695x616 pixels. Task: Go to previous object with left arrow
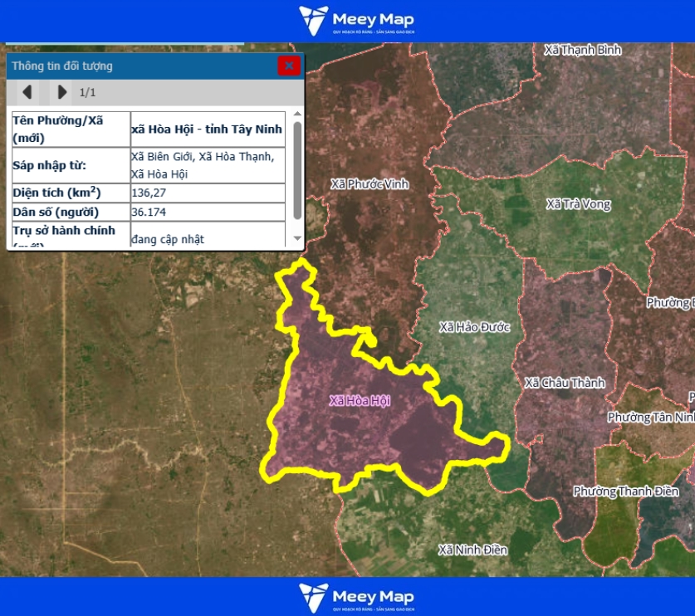(27, 91)
